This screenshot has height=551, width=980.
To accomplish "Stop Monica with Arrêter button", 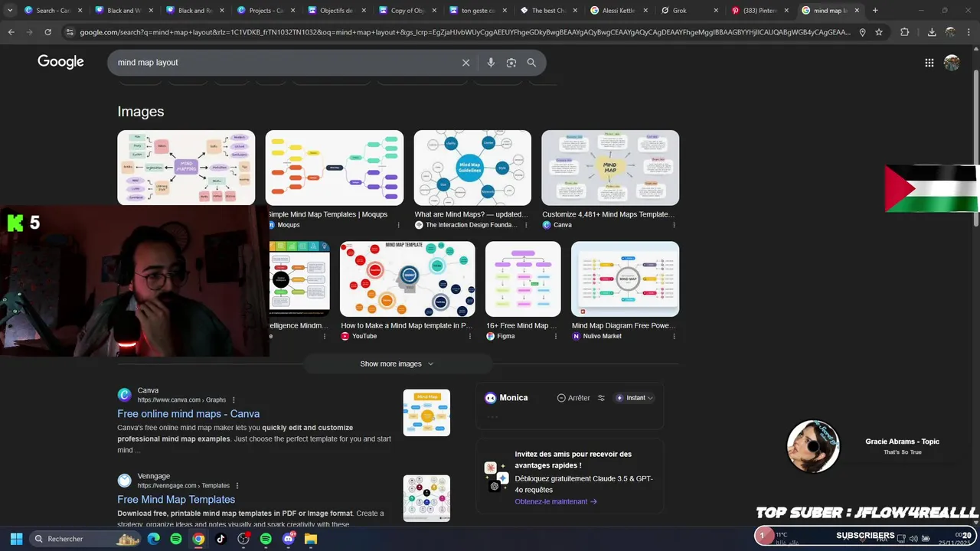I will click(573, 398).
